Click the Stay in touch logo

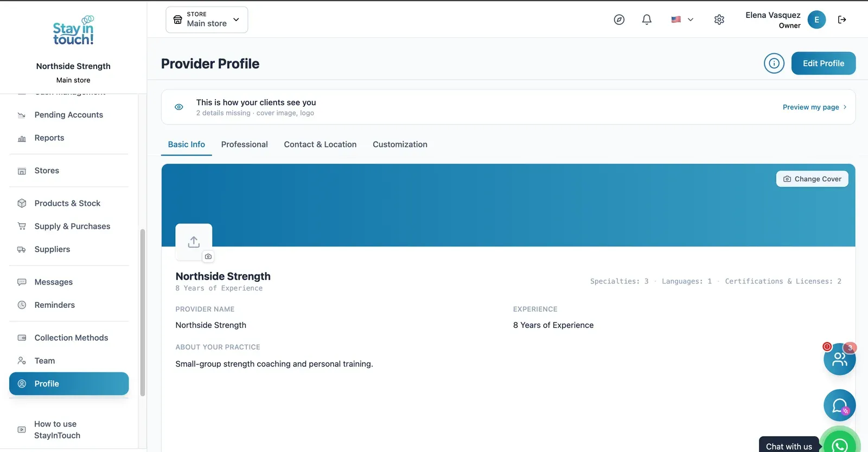point(73,30)
